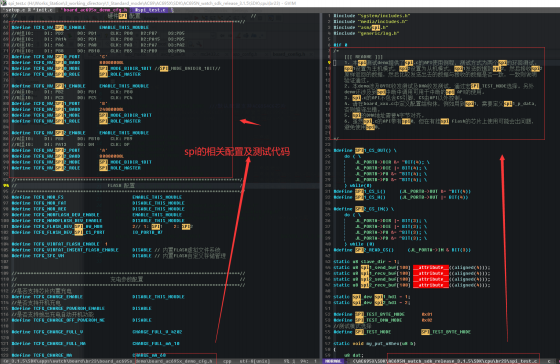Click the 'cpp' filetype in left status line
Image resolution: width=560 pixels, height=364 pixels.
click(x=227, y=361)
